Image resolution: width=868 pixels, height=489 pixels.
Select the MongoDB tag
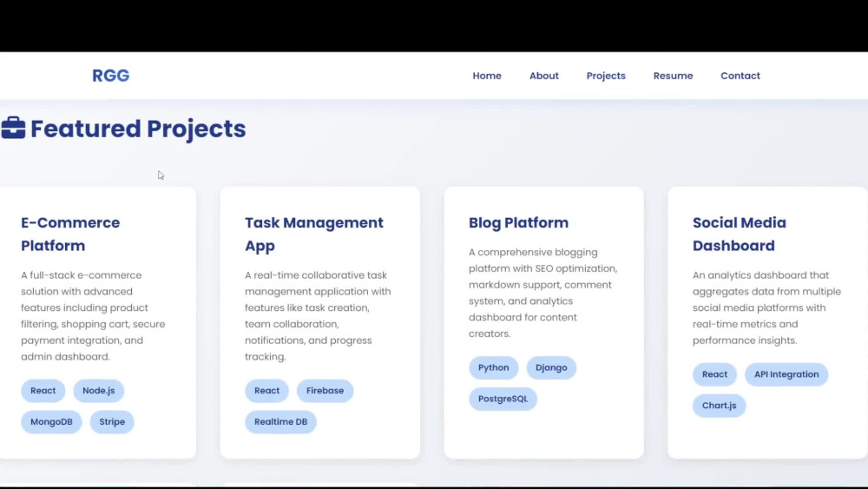coord(51,421)
